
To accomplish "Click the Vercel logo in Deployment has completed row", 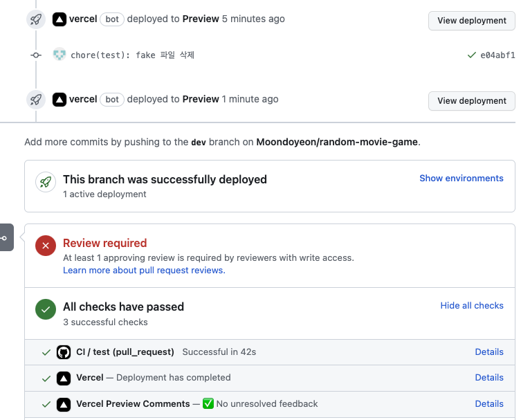I will [64, 378].
